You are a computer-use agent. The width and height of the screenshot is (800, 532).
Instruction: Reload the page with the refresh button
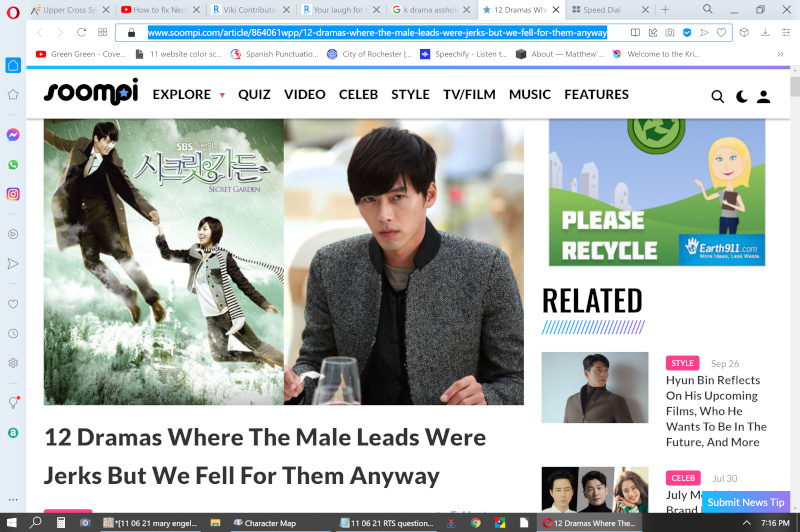click(x=82, y=33)
